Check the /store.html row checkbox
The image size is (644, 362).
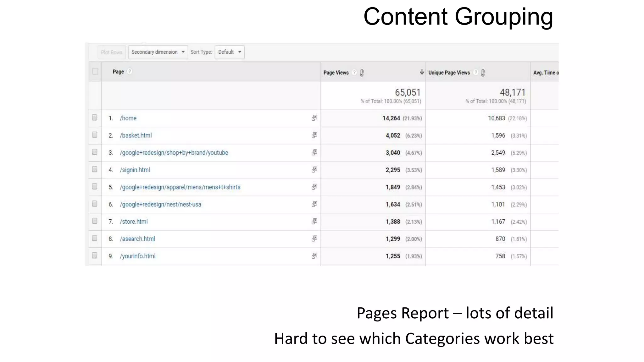(x=95, y=221)
